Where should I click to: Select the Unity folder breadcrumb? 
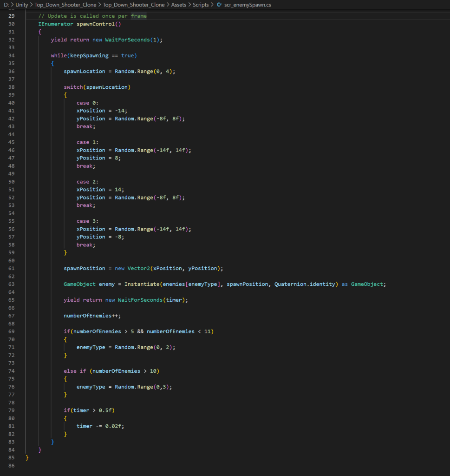point(22,5)
